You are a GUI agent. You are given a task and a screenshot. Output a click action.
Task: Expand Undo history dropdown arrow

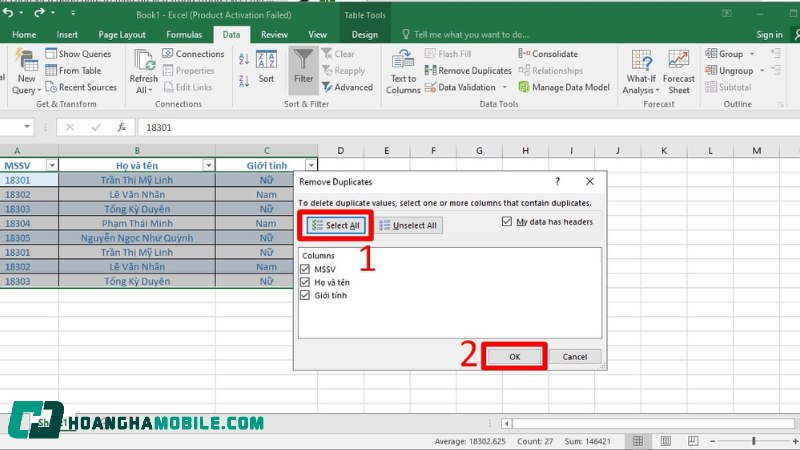tap(21, 13)
